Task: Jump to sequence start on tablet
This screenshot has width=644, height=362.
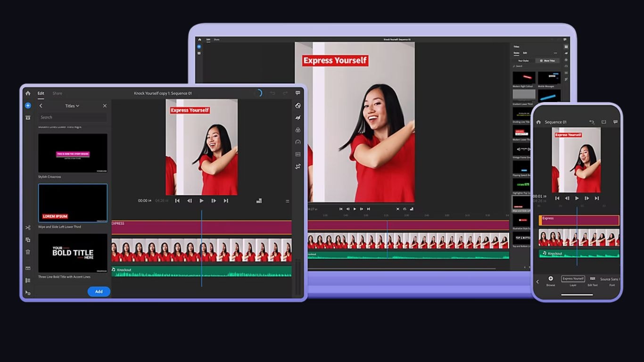Action: [x=177, y=201]
